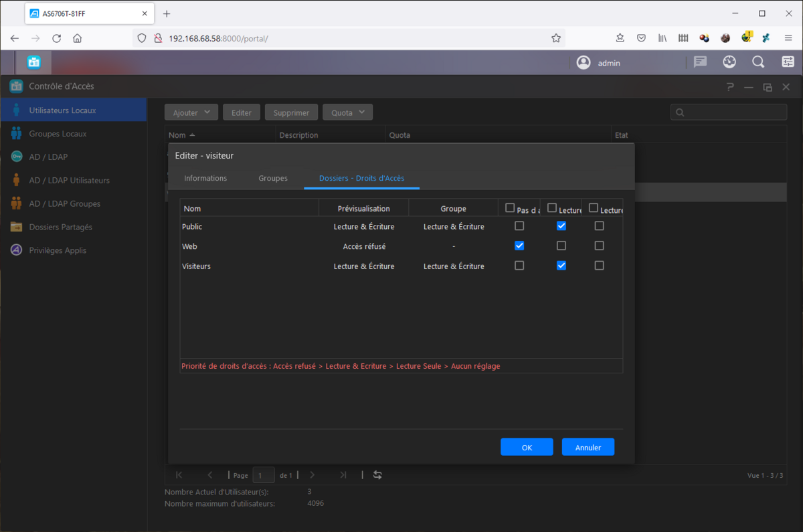Open a new browser tab

(167, 13)
